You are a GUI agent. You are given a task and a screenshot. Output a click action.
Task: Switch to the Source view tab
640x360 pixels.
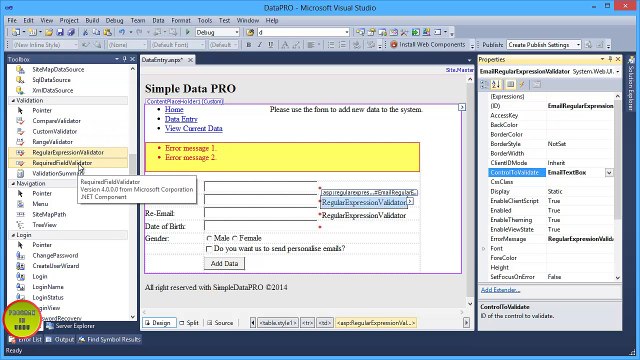click(x=220, y=323)
